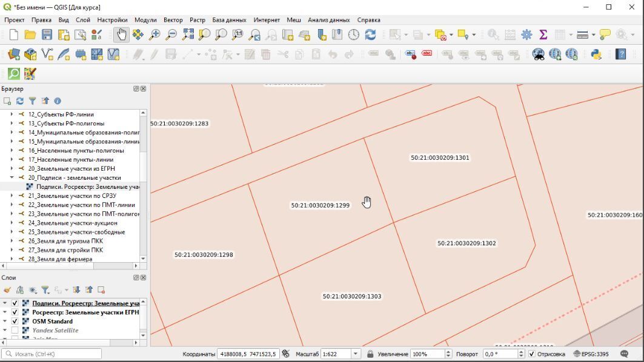Click the EPSG:3395 projection button
This screenshot has width=644, height=362.
(x=591, y=354)
